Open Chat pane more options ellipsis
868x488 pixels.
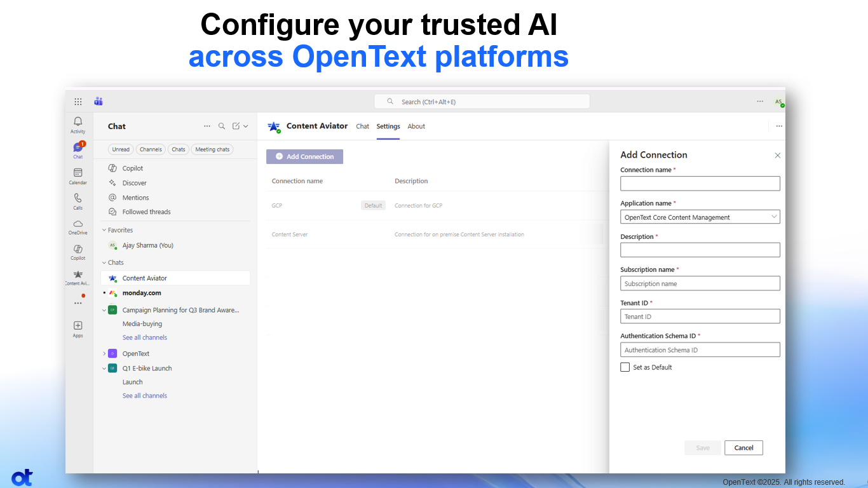pyautogui.click(x=207, y=126)
